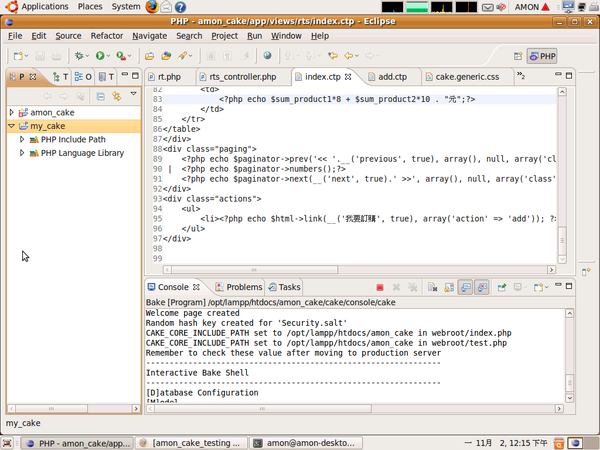Open the Refactor menu
The image size is (600, 450).
(x=107, y=36)
